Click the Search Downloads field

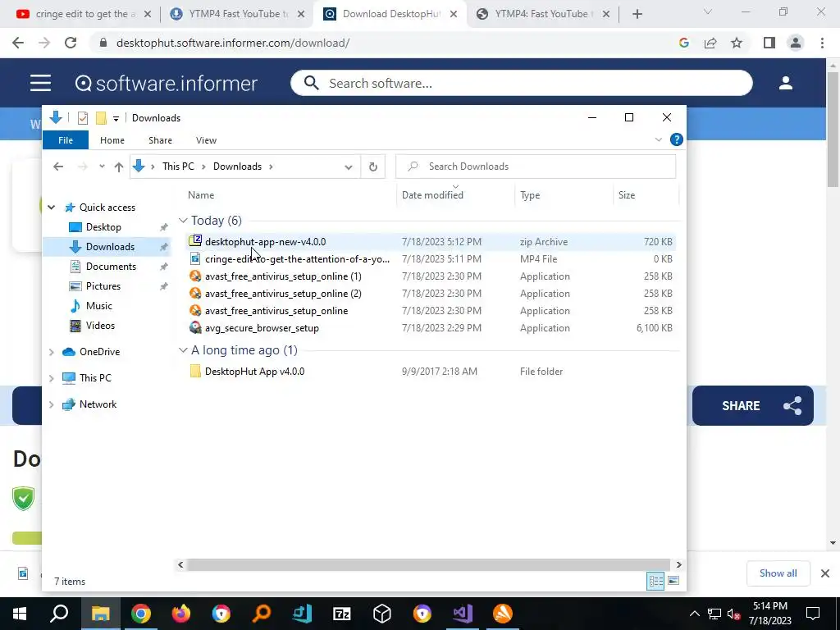[536, 167]
